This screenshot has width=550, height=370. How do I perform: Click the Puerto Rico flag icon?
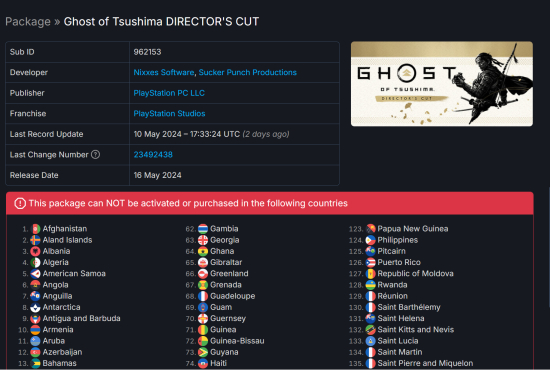[x=370, y=262]
